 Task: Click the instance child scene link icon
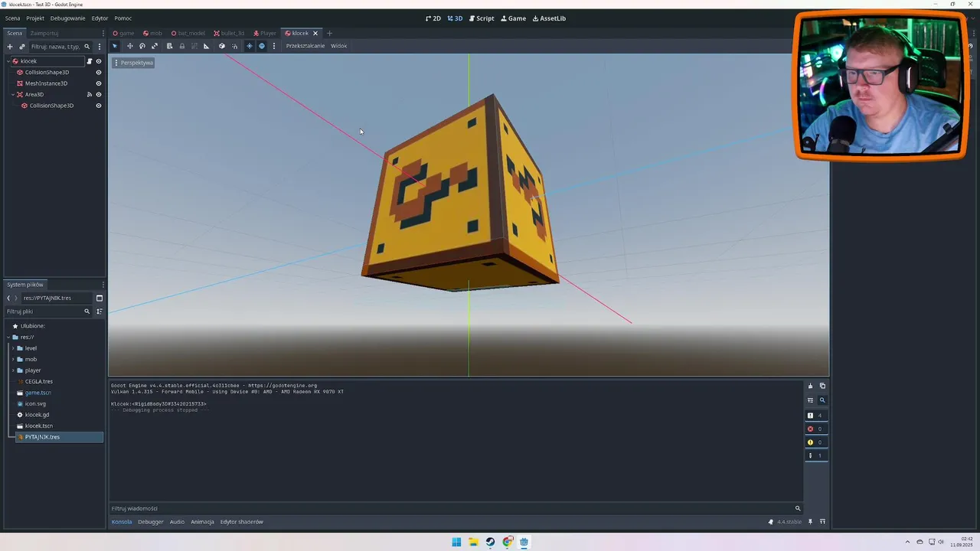[21, 47]
